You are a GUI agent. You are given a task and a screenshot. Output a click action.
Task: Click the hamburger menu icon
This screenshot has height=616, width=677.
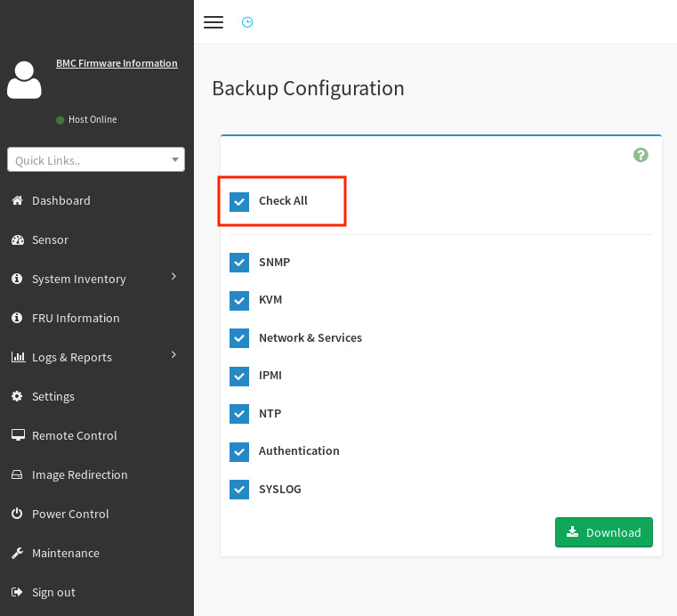pos(214,22)
